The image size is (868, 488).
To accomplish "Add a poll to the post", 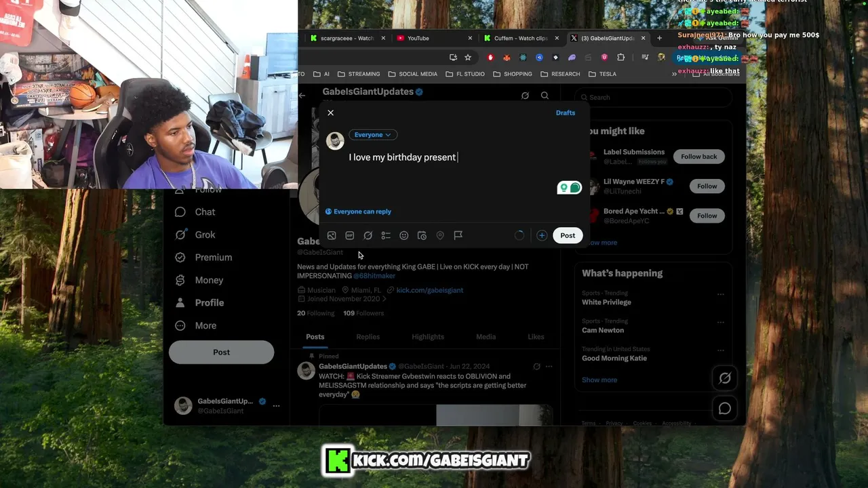I will click(386, 235).
